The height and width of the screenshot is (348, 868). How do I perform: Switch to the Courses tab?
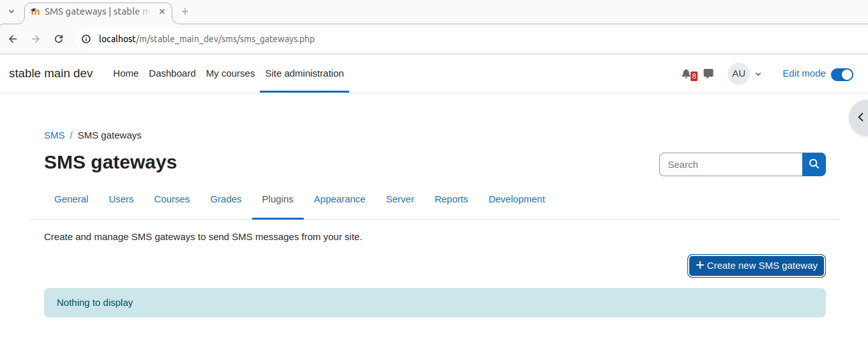point(172,199)
